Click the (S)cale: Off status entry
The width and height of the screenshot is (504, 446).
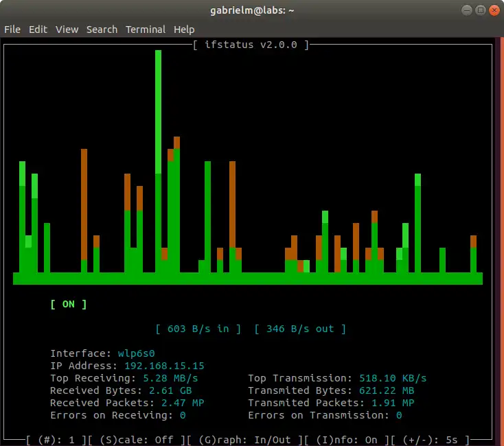coord(136,440)
